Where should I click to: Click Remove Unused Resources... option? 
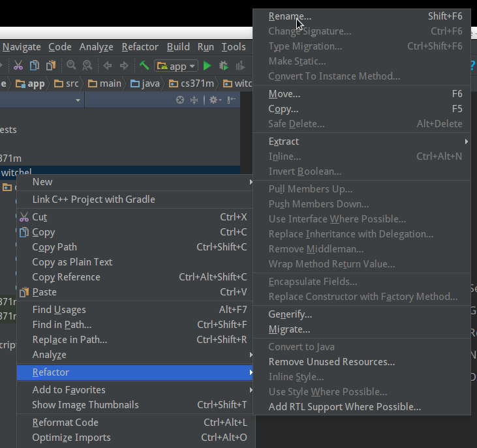click(x=331, y=362)
